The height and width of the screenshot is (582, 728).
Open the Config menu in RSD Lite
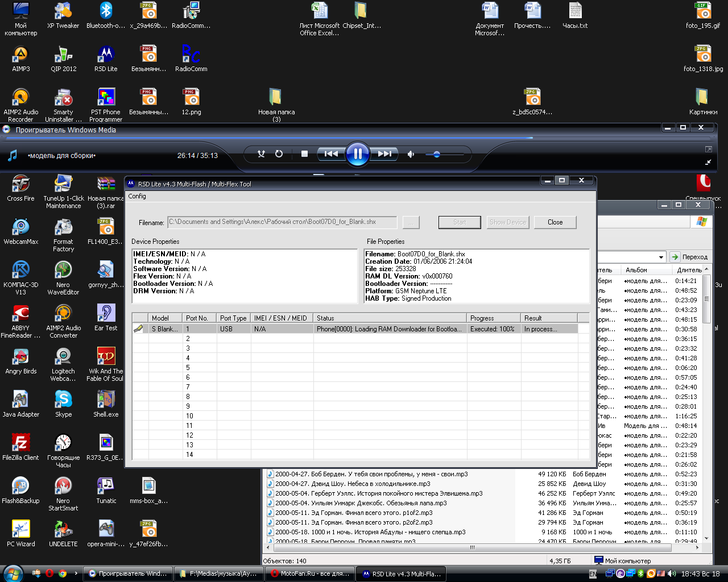click(137, 196)
